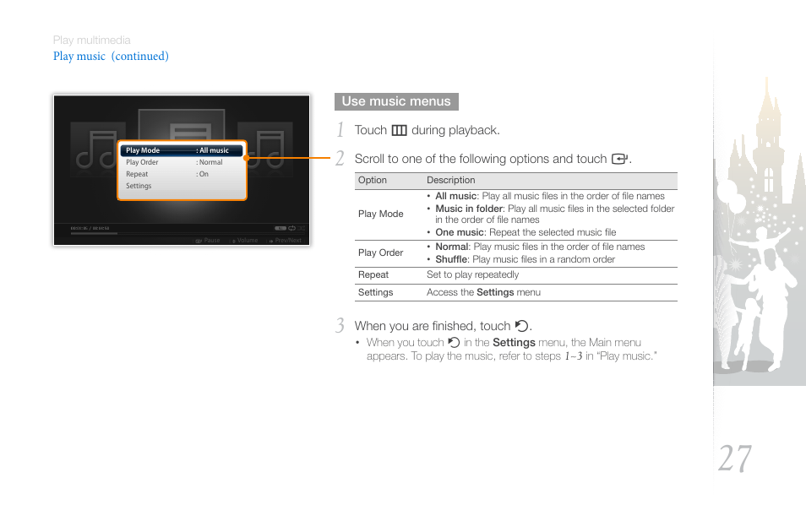Image resolution: width=806 pixels, height=532 pixels.
Task: Click the menu icon in step 1
Action: tap(399, 130)
